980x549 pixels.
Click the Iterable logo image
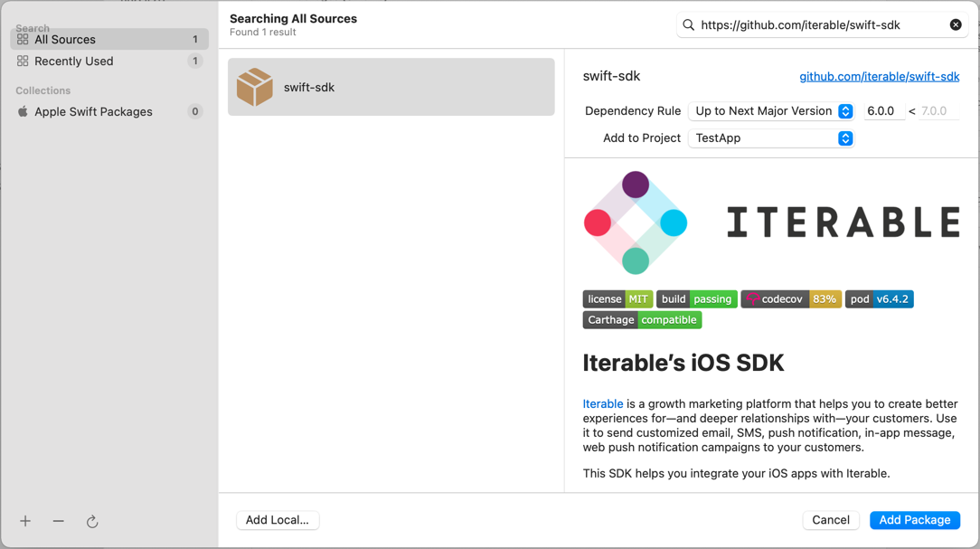(771, 222)
